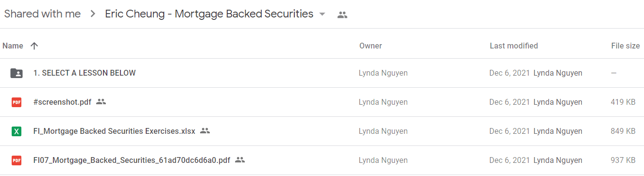Sort by Last modified column header
Screen dimensions: 644x176
point(514,46)
